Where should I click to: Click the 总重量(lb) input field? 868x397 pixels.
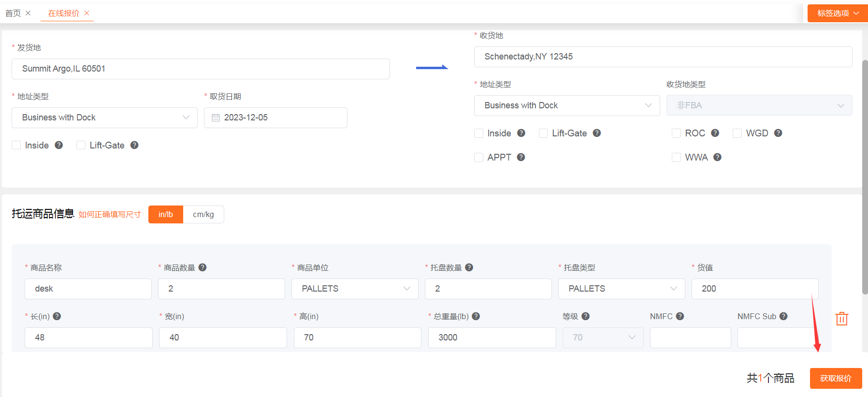(492, 338)
